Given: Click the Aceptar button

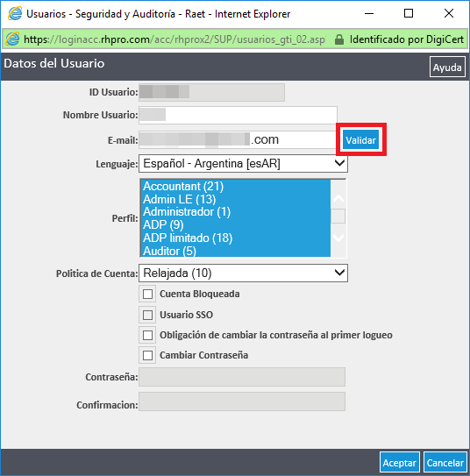Looking at the screenshot, I should click(x=400, y=462).
